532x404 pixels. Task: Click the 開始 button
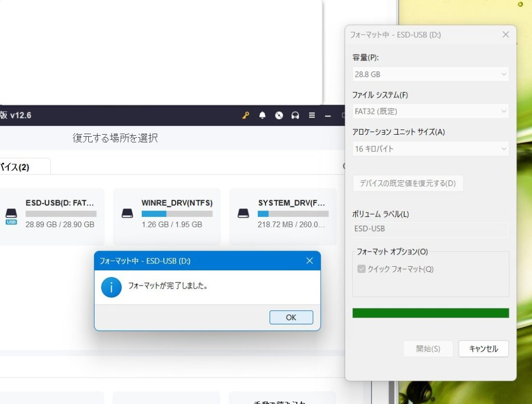428,349
